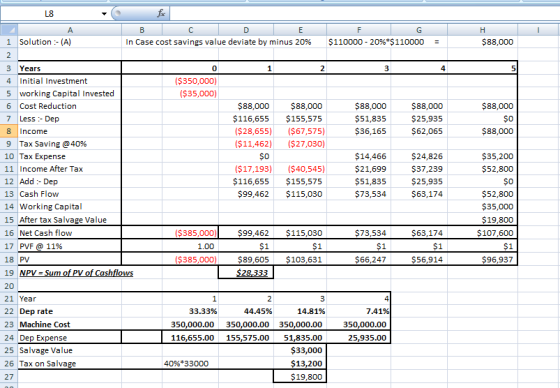This screenshot has height=388, width=560.
Task: Click 'Income After Tax' label
Action: 51,169
